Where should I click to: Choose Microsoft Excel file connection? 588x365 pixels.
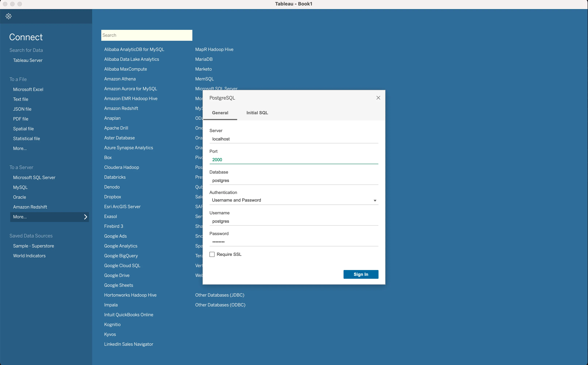(28, 89)
